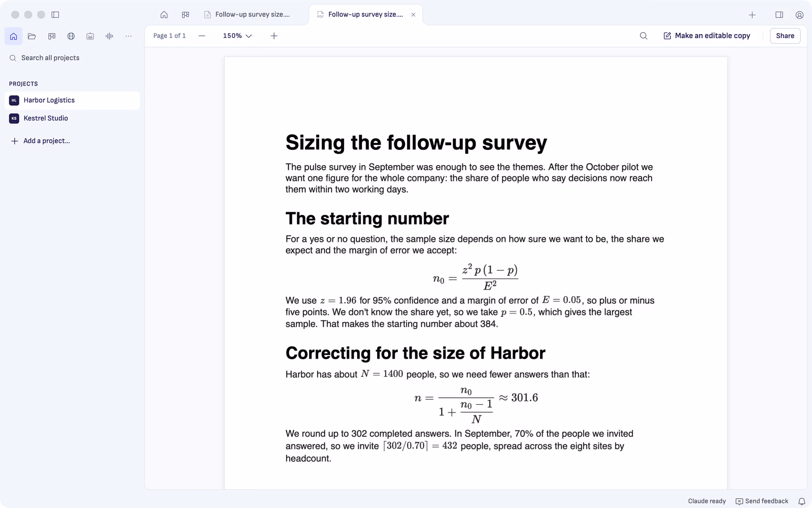
Task: Click the PROJECTS section label
Action: pyautogui.click(x=23, y=84)
